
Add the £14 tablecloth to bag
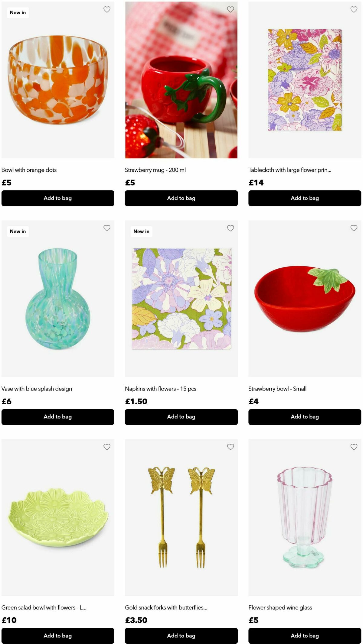click(x=305, y=198)
